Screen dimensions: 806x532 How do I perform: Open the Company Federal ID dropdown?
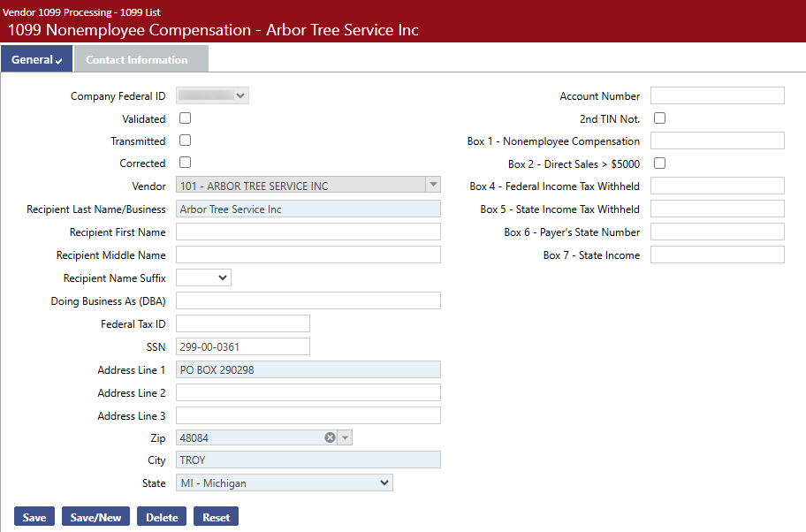(212, 95)
